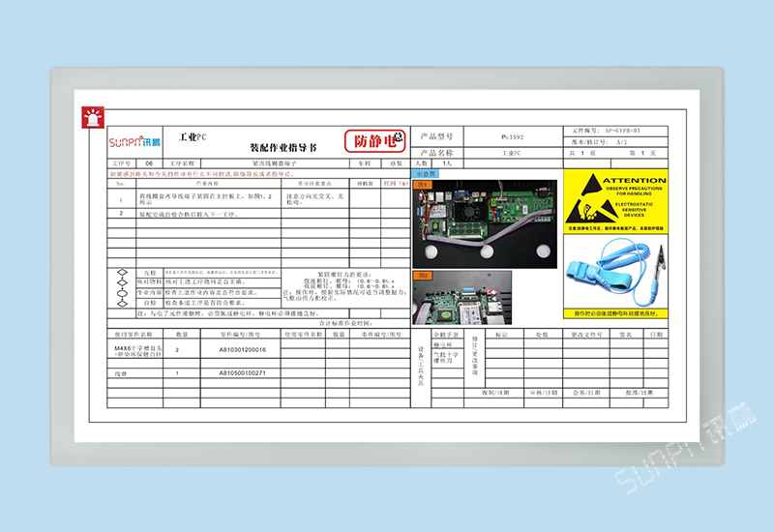Select the headcount cell 1人
The width and height of the screenshot is (774, 532).
click(x=447, y=163)
